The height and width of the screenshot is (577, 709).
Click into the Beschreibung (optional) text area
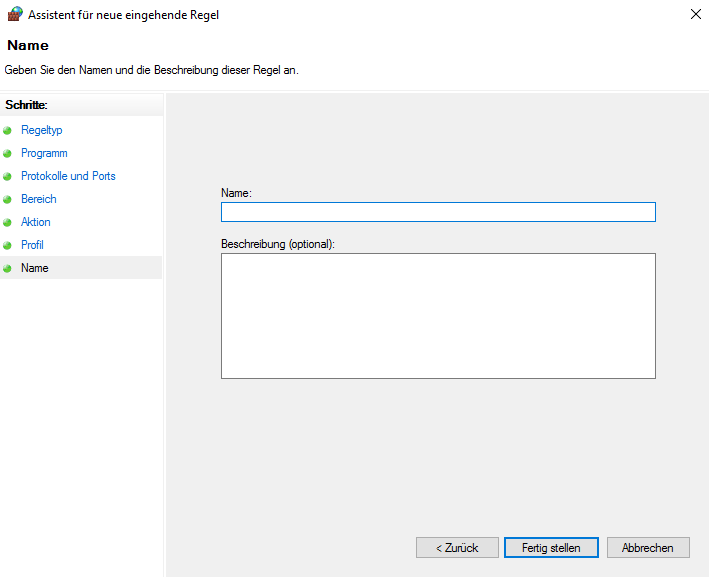coord(438,316)
